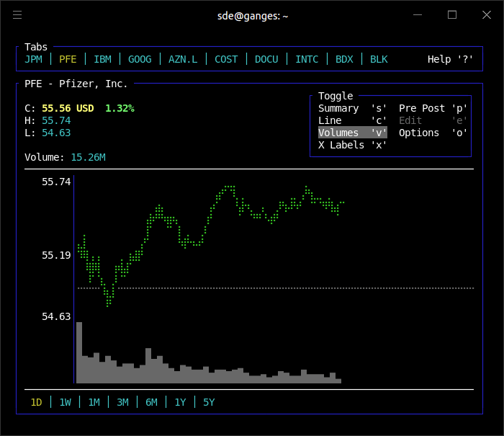Click the green price line chart
Viewport: 504px width, 436px height.
pyautogui.click(x=211, y=246)
